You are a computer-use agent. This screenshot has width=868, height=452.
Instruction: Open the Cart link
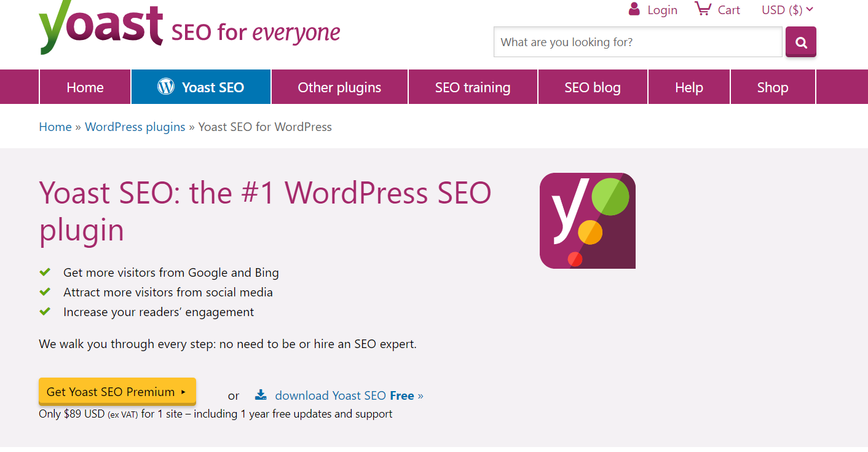(729, 10)
